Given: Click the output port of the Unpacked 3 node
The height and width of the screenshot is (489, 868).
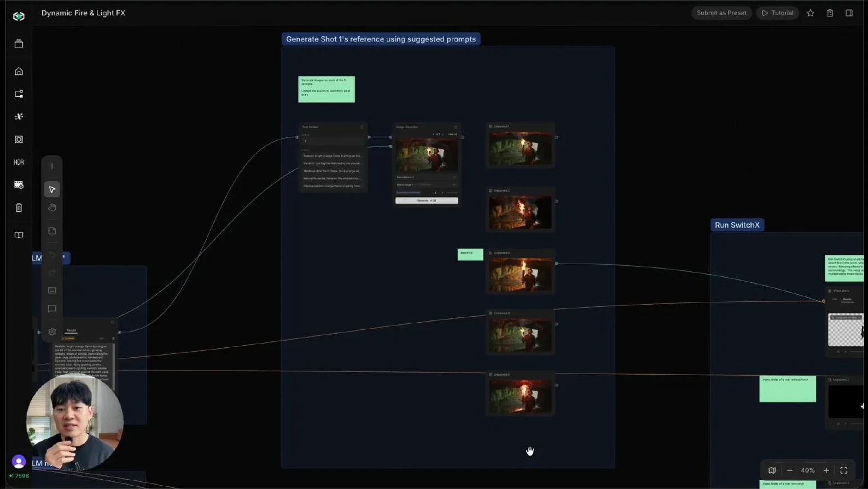Looking at the screenshot, I should tap(557, 264).
